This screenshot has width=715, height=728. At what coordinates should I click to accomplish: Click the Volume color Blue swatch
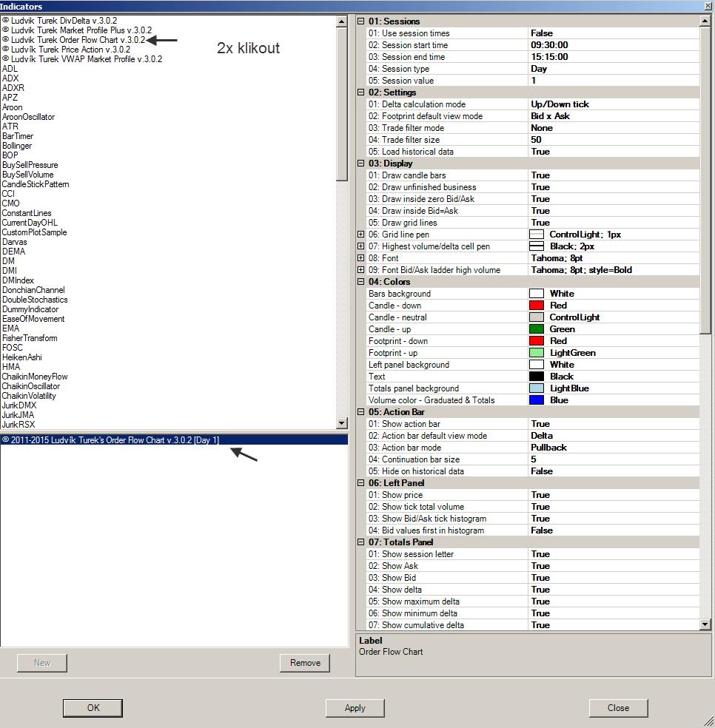click(x=537, y=400)
